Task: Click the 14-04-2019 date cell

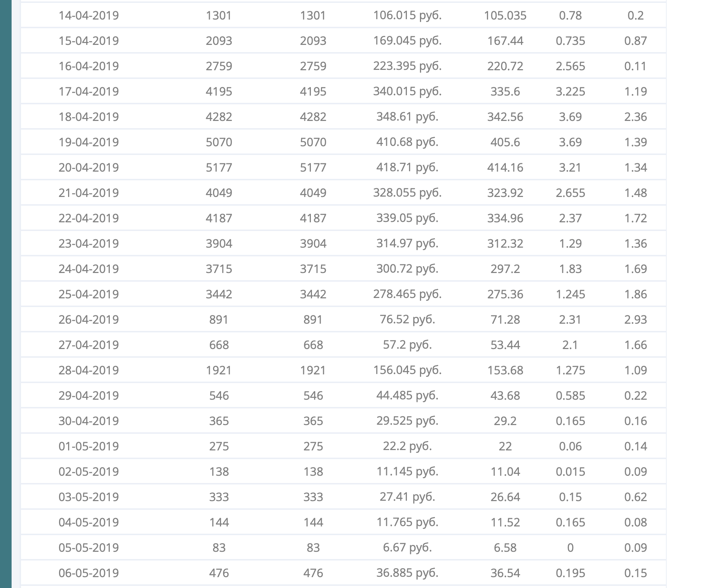Action: [89, 16]
